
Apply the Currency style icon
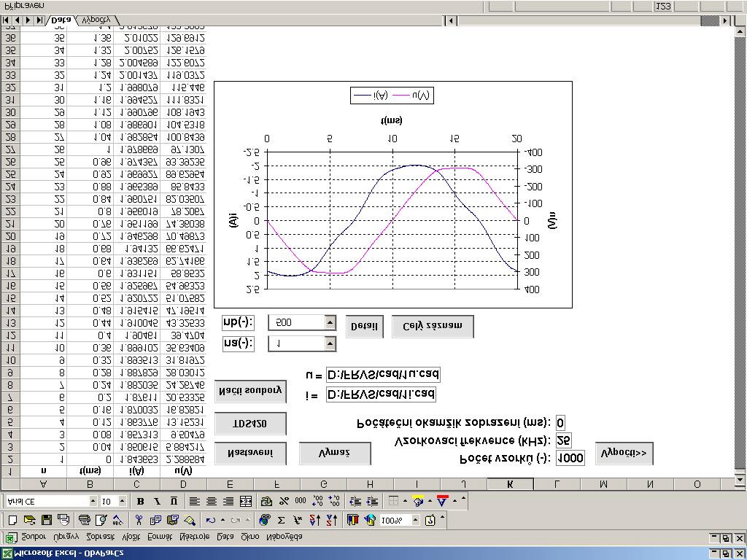coord(267,501)
